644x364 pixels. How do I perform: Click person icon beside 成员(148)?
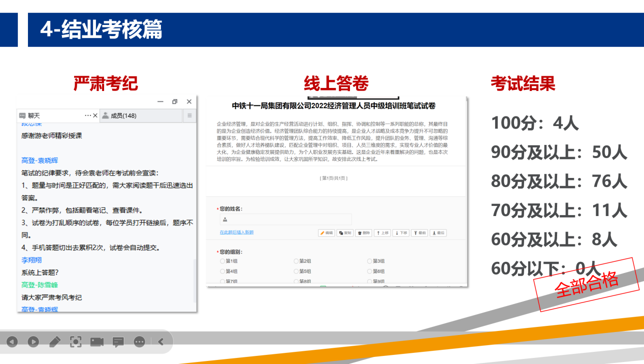coord(105,115)
